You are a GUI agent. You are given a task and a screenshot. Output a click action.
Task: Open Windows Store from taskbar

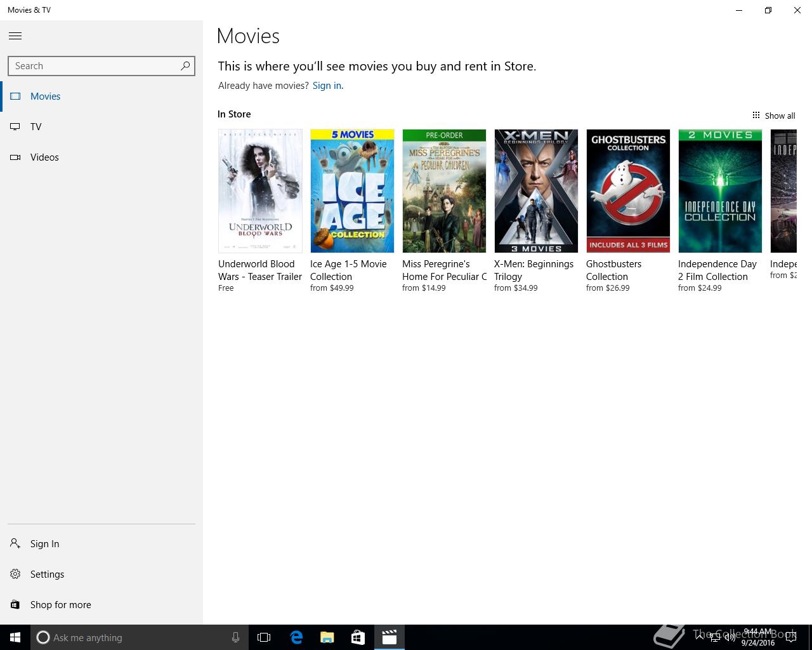coord(358,637)
